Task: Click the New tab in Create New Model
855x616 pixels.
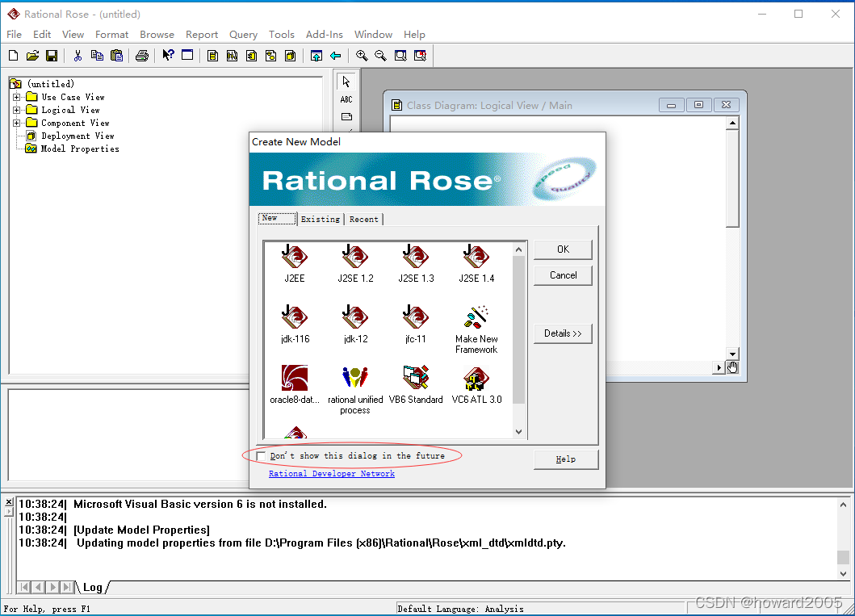Action: tap(277, 218)
